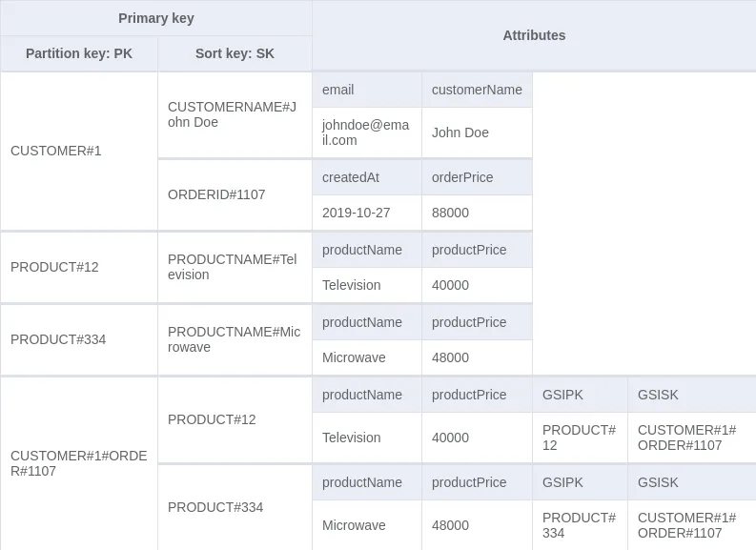Click the Attributes header
Screen dimensions: 756x550
click(x=534, y=35)
